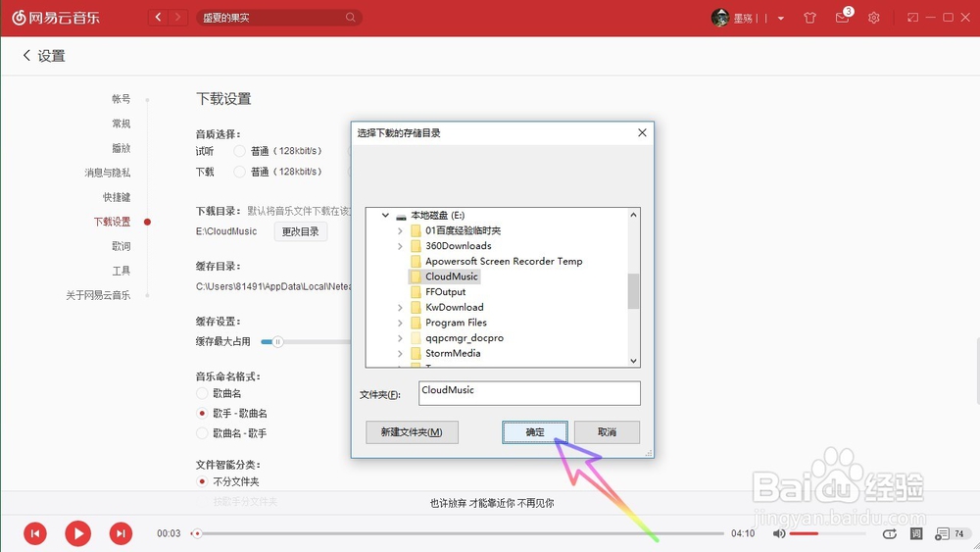
Task: Collapse the 本地磁盘 (E:) tree node
Action: coord(385,215)
